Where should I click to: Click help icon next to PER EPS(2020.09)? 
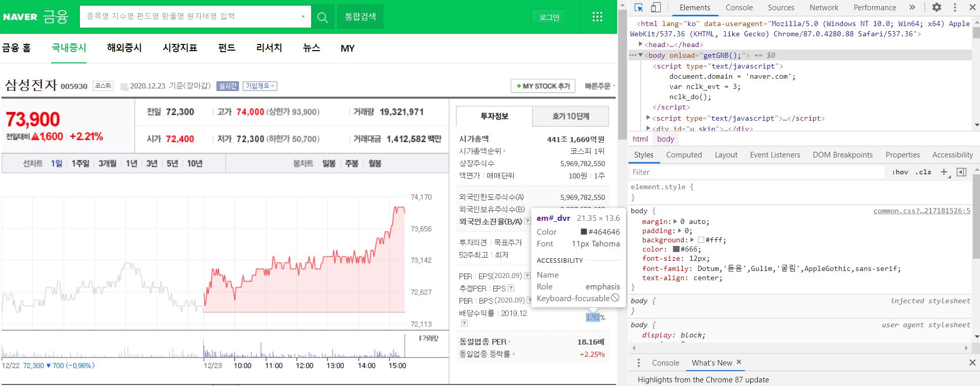pyautogui.click(x=527, y=276)
